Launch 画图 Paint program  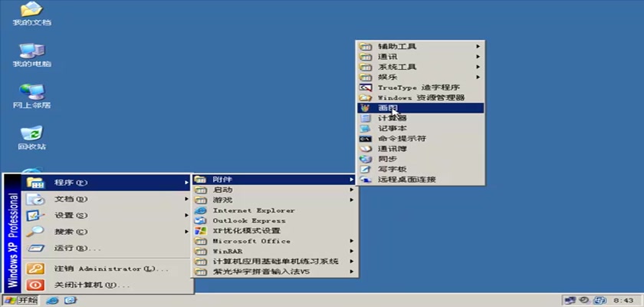(x=420, y=108)
